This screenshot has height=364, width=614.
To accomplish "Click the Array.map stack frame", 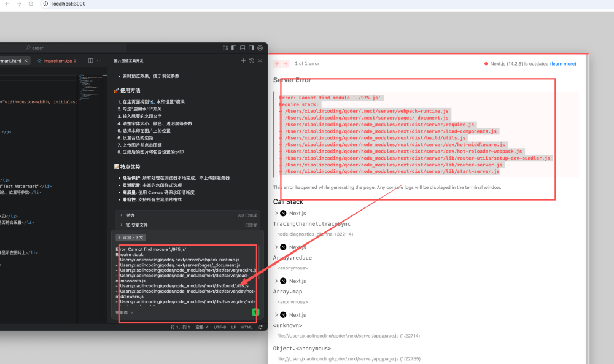I will [287, 292].
